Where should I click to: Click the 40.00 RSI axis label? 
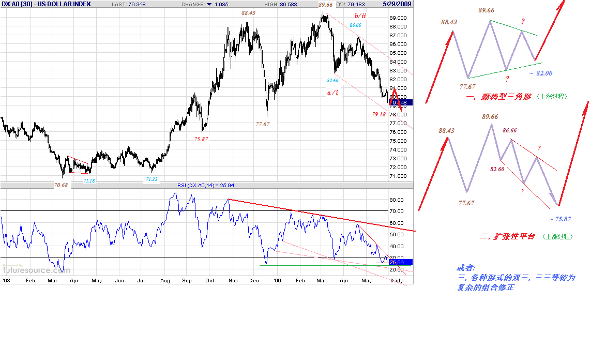pos(397,246)
